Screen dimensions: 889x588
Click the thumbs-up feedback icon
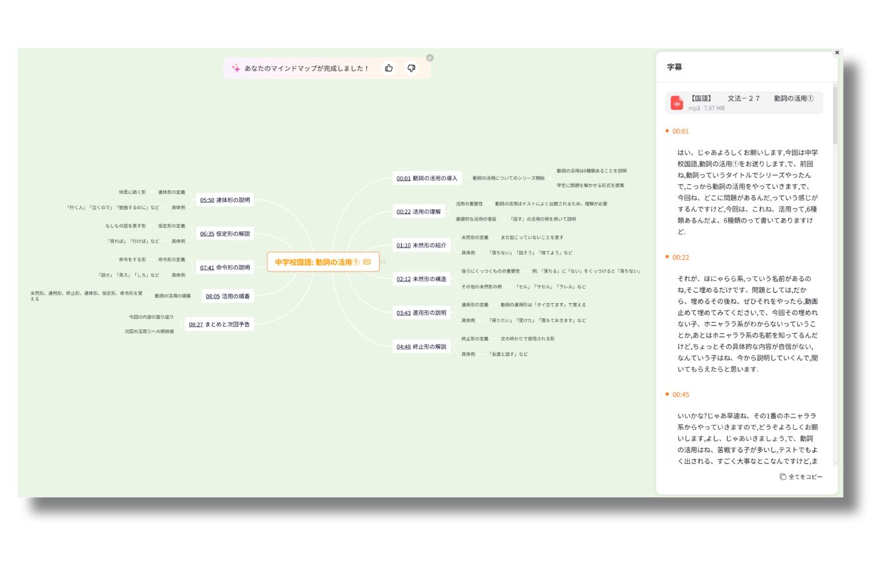pyautogui.click(x=389, y=68)
